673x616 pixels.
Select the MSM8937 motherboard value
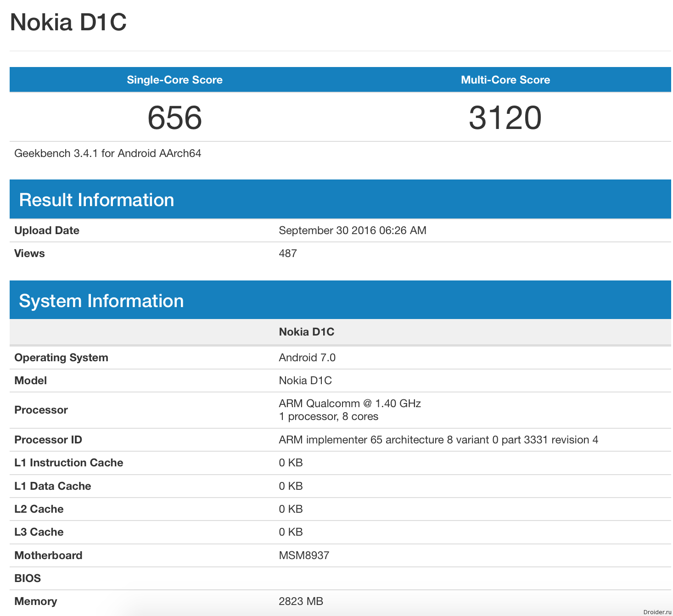[x=304, y=555]
